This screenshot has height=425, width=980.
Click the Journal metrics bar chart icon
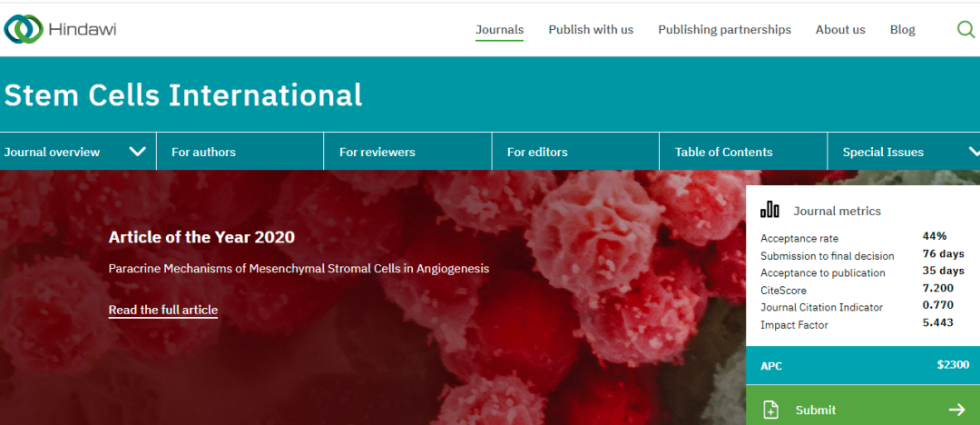click(x=769, y=210)
